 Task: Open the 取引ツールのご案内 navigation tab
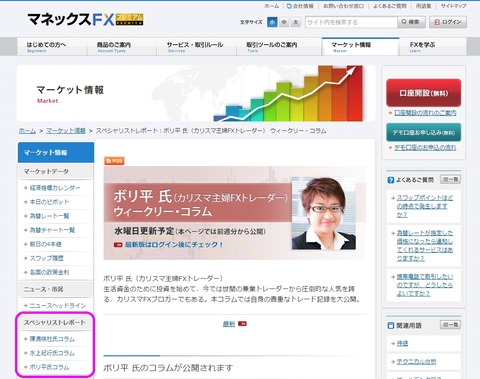[x=279, y=46]
